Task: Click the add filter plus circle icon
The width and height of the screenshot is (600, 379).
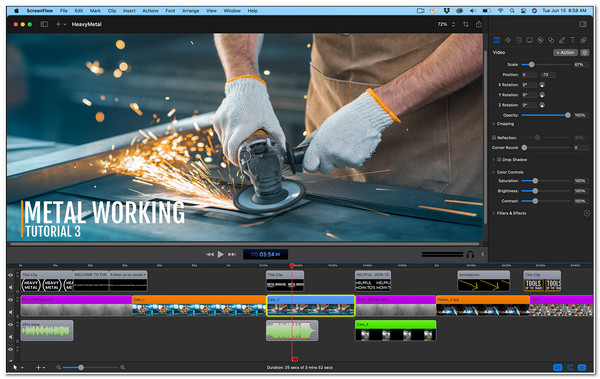Action: point(587,213)
